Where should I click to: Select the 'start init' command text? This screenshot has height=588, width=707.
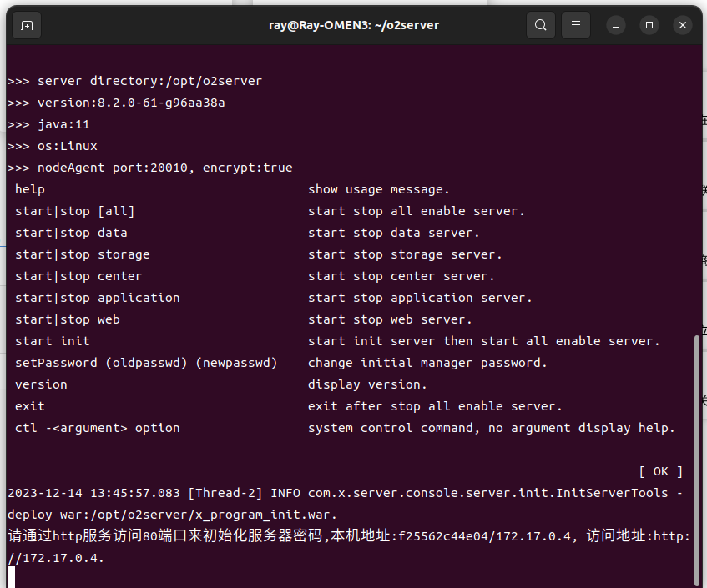click(x=52, y=341)
